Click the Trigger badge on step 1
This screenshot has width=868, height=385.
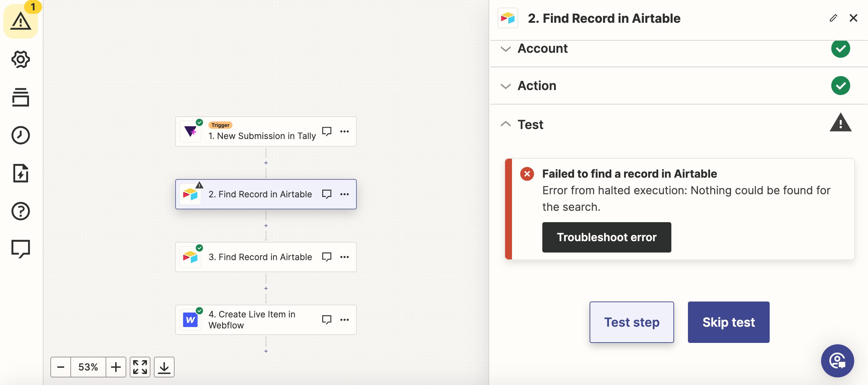pyautogui.click(x=220, y=125)
